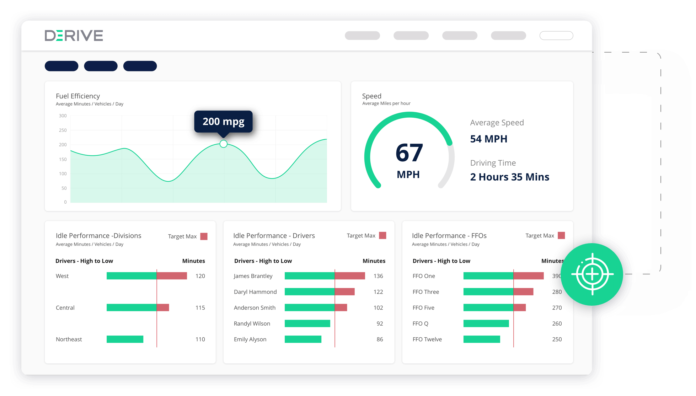
Task: Click the 250 value for FFO Twelve
Action: (557, 339)
